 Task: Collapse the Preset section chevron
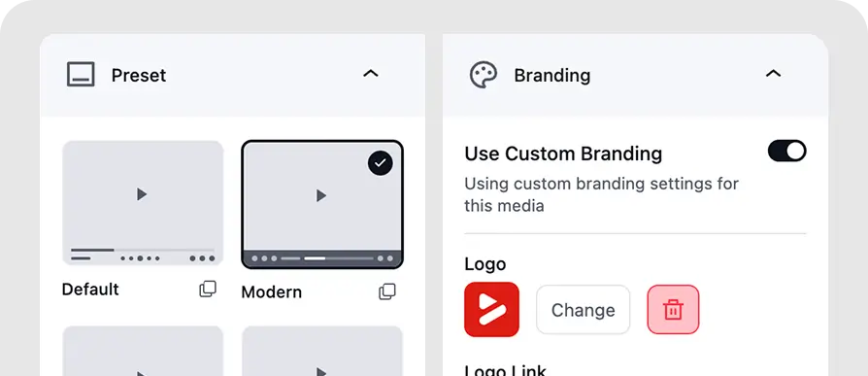[370, 73]
